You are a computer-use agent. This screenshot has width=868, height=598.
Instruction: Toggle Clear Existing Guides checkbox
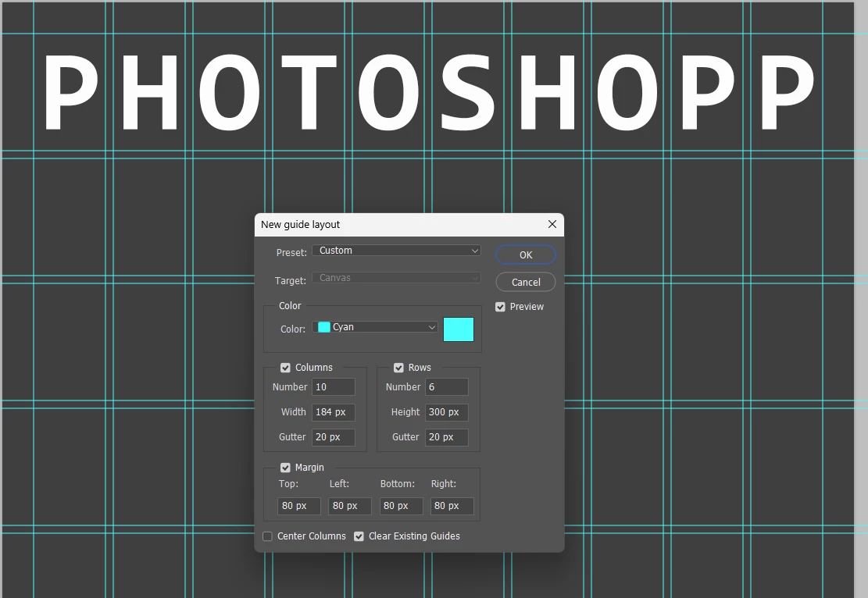click(x=359, y=536)
